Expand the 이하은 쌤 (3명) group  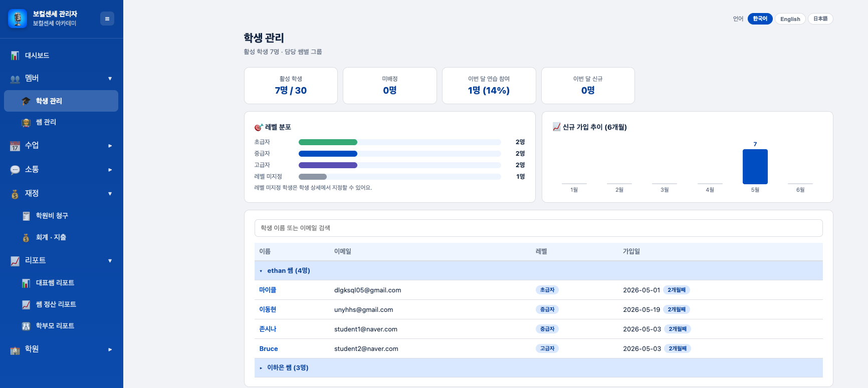539,367
